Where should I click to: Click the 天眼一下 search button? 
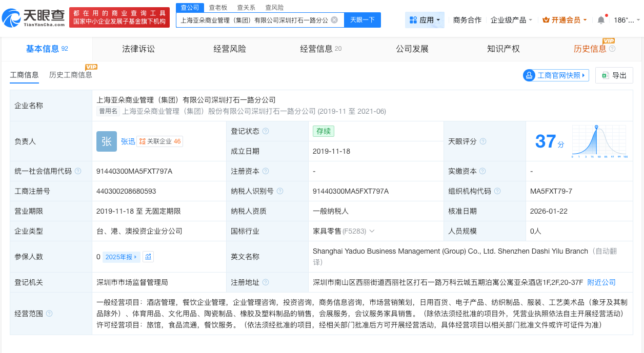(363, 20)
